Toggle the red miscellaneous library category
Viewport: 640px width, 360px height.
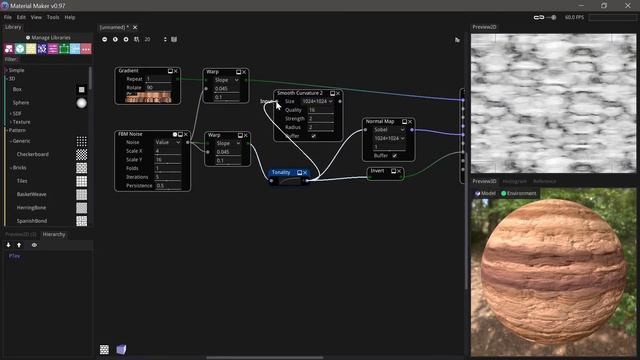(86, 49)
